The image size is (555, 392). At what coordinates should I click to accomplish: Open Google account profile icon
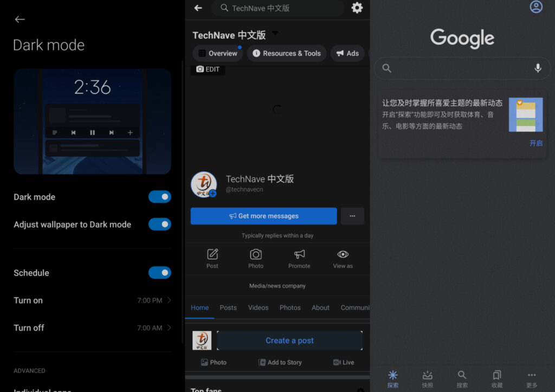pyautogui.click(x=536, y=7)
